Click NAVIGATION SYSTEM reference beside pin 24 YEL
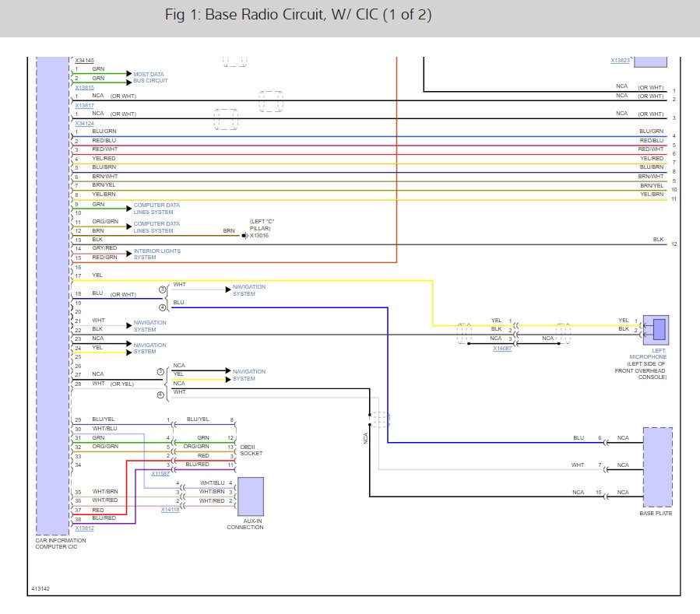700x614 pixels. (x=149, y=349)
